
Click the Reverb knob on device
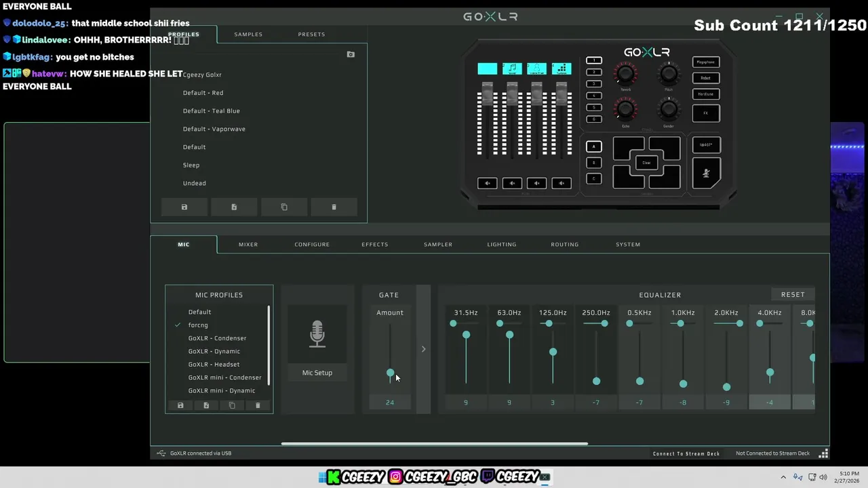pyautogui.click(x=625, y=73)
